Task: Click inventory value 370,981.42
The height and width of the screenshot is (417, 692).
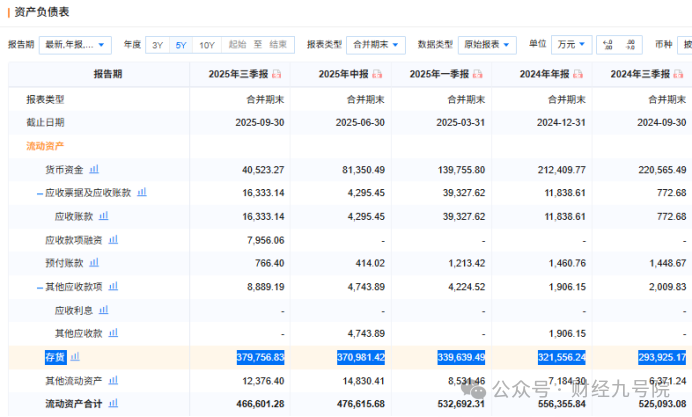Action: pos(361,357)
